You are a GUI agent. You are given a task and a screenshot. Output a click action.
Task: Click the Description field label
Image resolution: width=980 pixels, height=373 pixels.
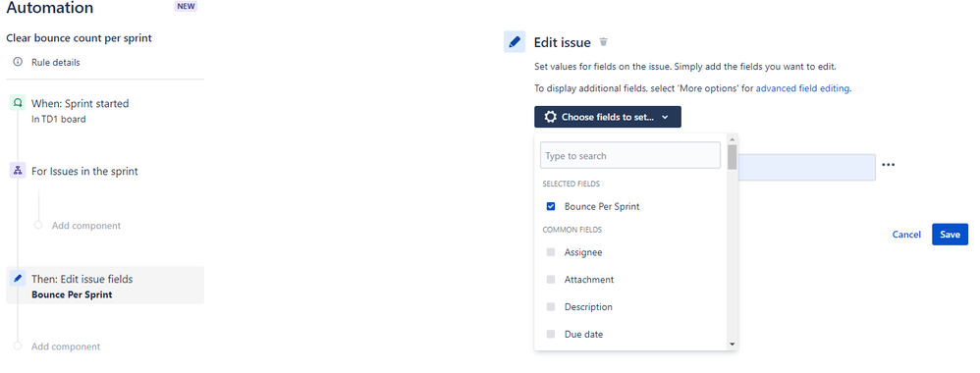point(588,307)
